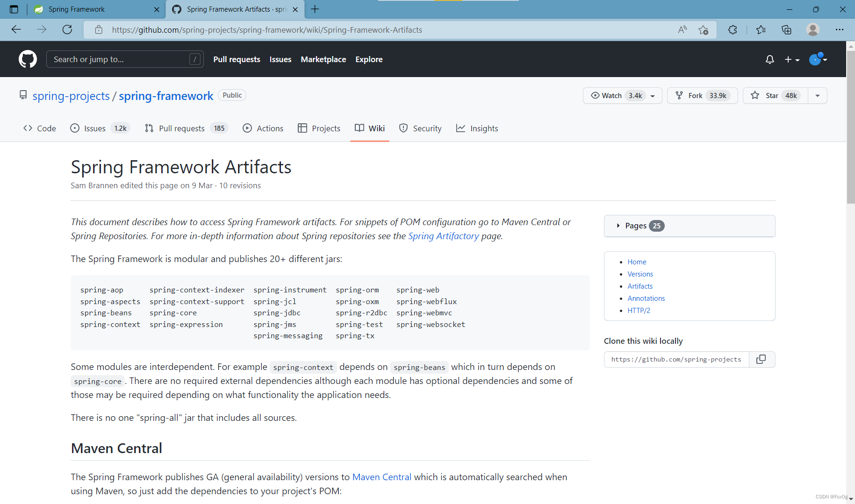Star the spring-framework repository
Screen dimensions: 855x504
click(776, 96)
